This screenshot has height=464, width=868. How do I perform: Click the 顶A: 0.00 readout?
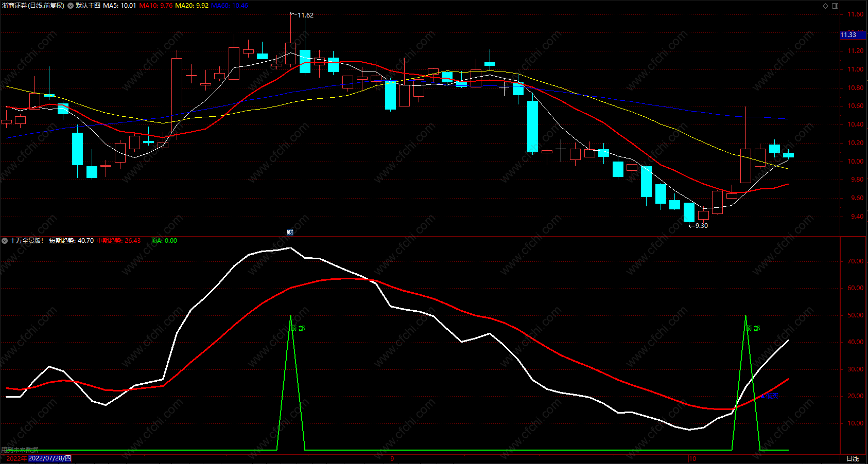(x=164, y=241)
